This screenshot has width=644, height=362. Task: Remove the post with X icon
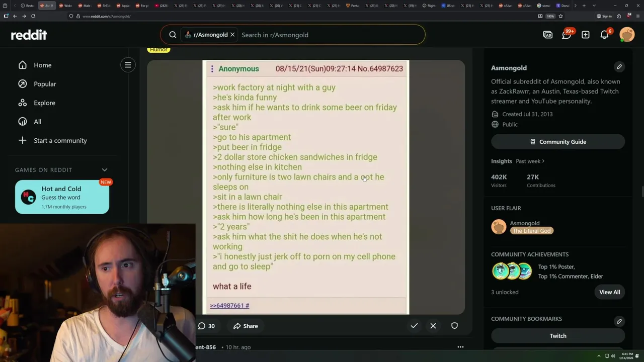pos(433,326)
